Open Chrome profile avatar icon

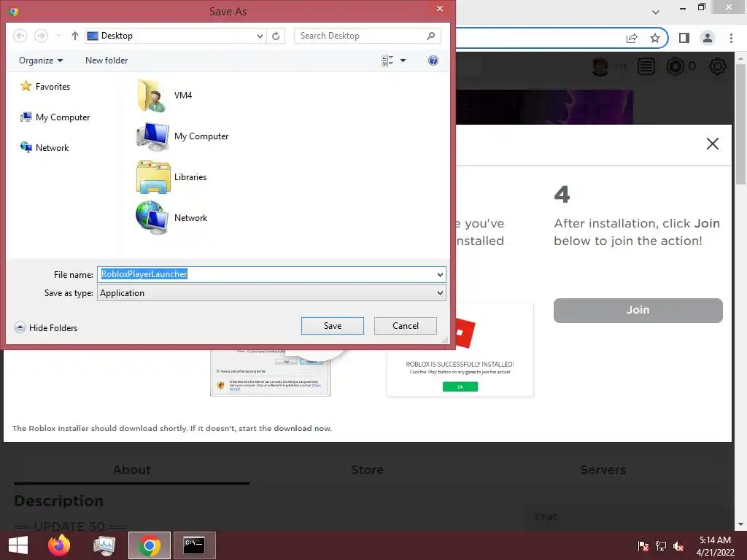coord(708,38)
